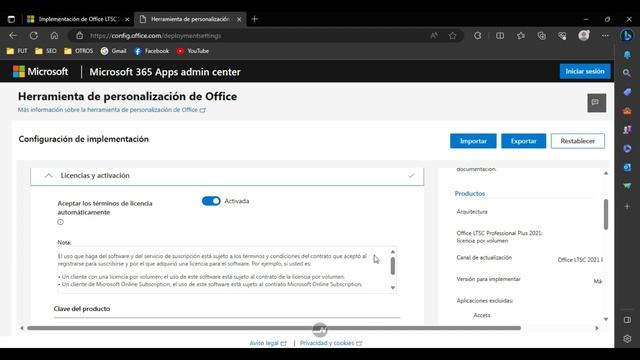
Task: Click the Canal de actualización label
Action: (x=484, y=258)
